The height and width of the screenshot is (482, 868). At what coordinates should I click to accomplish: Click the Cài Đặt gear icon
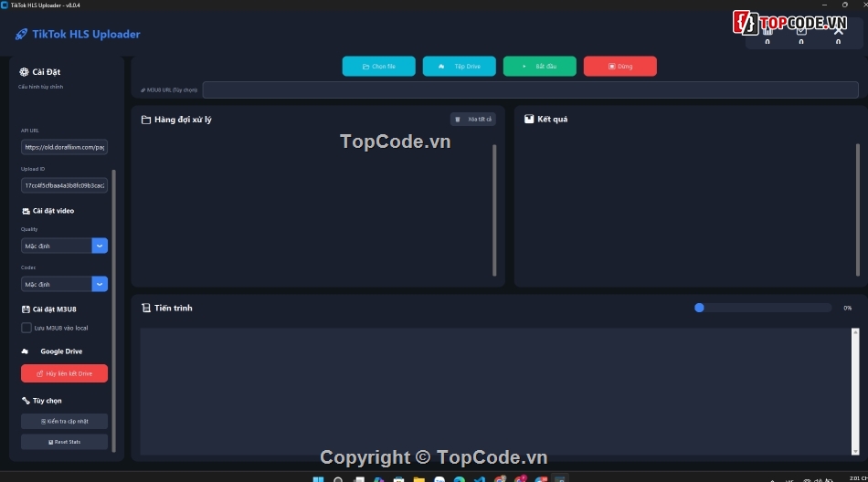[x=24, y=72]
